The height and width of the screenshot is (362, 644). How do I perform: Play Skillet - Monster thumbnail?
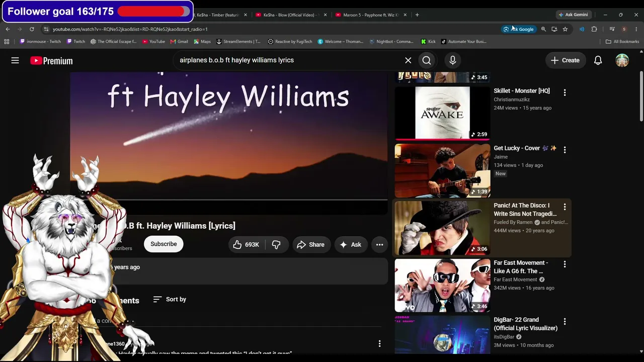(x=442, y=113)
